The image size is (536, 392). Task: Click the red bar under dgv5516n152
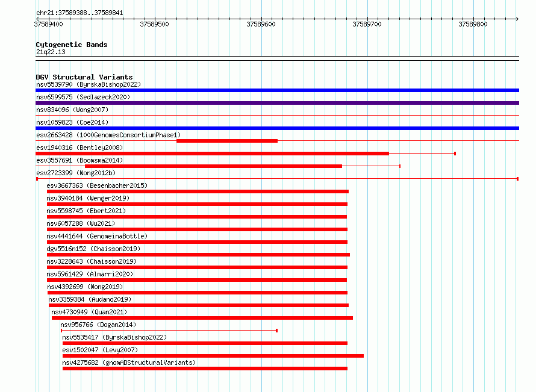(x=198, y=255)
